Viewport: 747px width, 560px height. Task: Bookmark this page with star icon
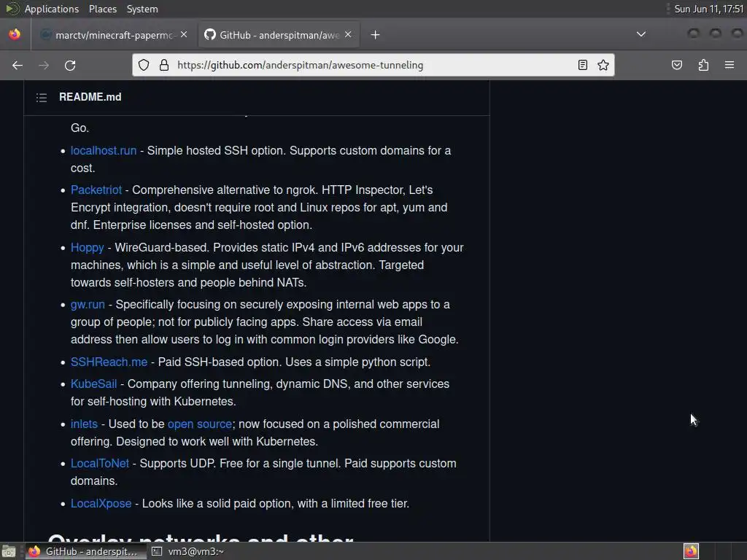[603, 65]
